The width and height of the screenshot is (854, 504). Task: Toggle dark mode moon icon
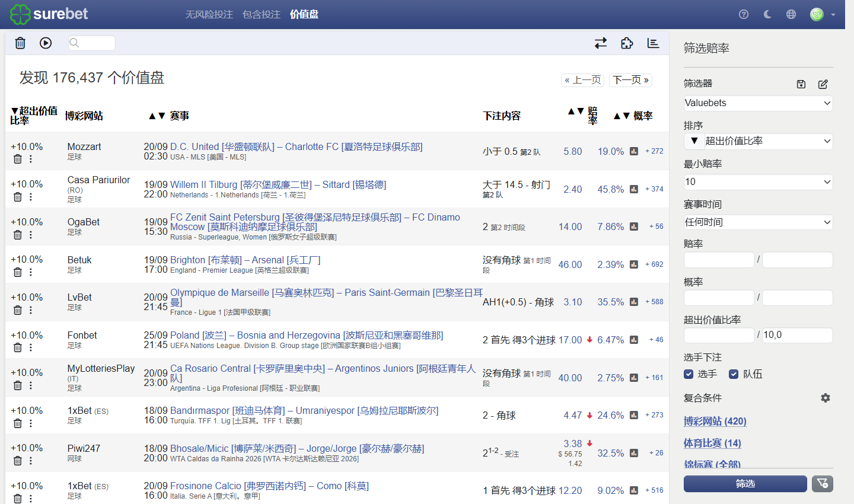[x=767, y=14]
